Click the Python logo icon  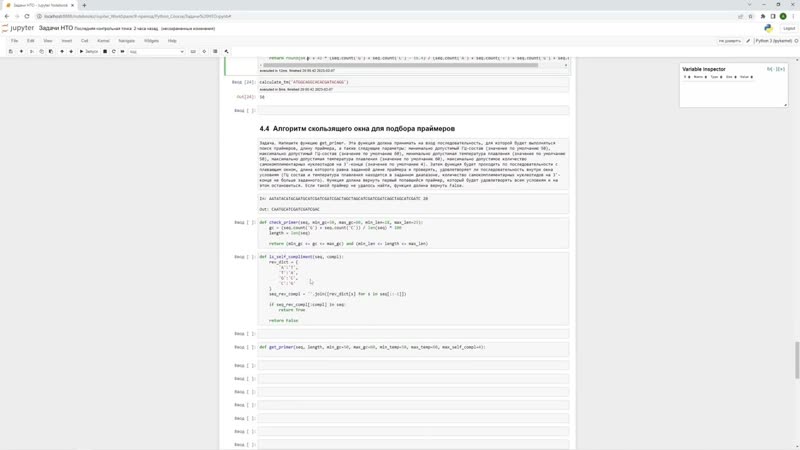768,29
